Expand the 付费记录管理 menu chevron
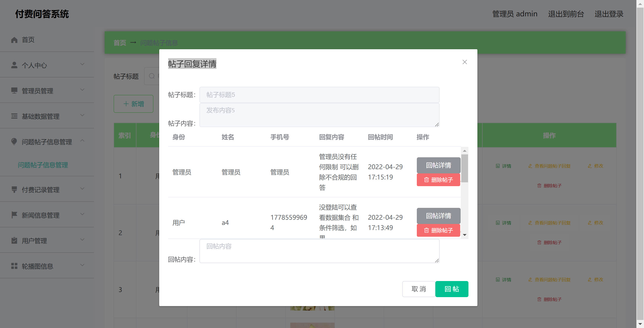Image resolution: width=644 pixels, height=328 pixels. (82, 189)
